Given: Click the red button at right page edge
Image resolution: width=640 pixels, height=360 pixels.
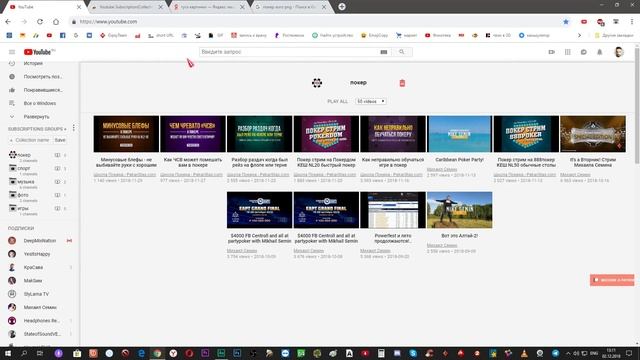Looking at the screenshot, I should (612, 280).
